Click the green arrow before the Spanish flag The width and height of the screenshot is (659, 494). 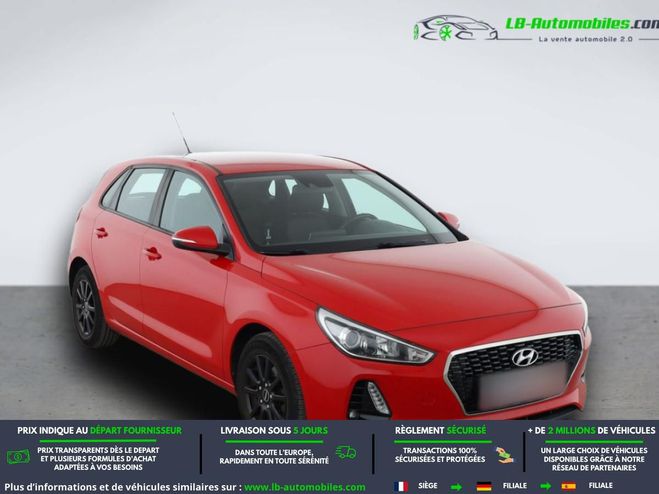point(545,487)
